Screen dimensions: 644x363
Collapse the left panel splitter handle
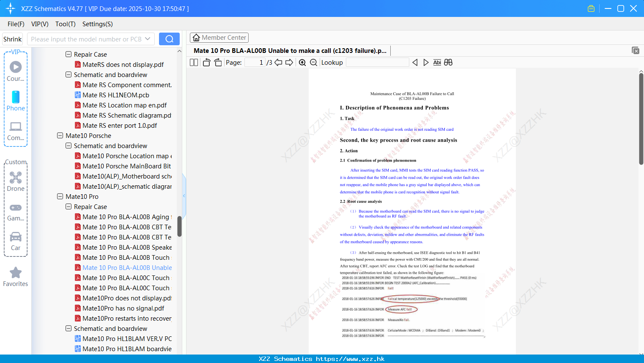point(184,195)
